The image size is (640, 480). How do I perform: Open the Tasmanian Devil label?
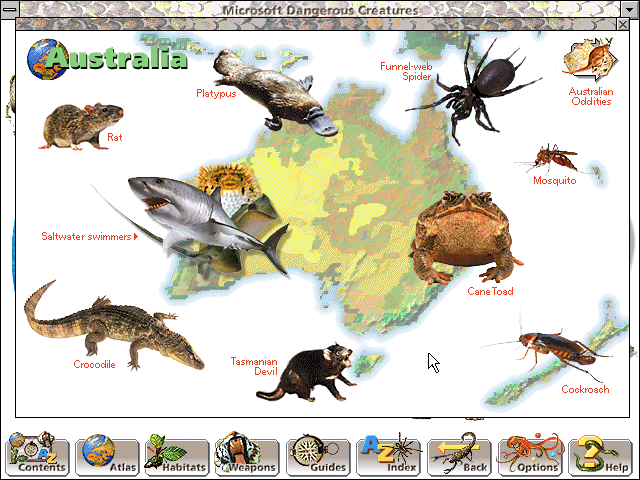[x=254, y=366]
